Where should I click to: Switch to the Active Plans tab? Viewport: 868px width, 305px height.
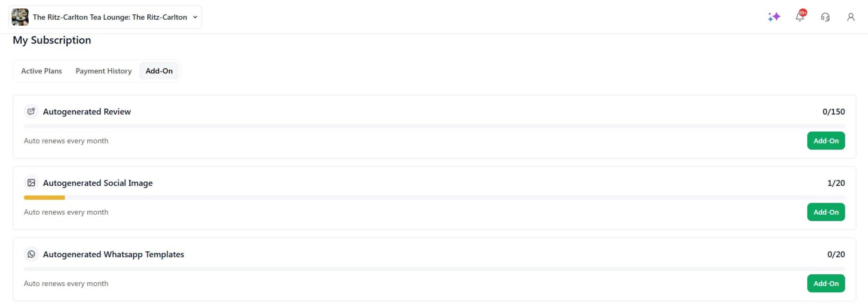pos(42,71)
